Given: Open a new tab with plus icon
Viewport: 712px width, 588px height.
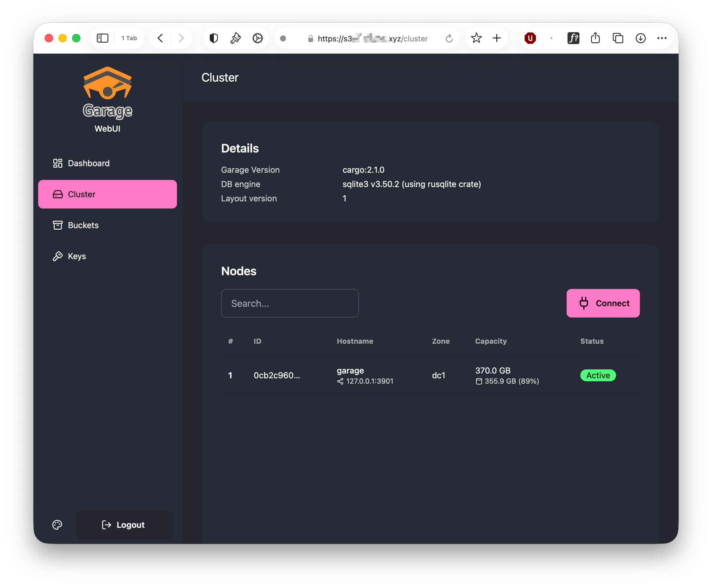Looking at the screenshot, I should [x=497, y=38].
